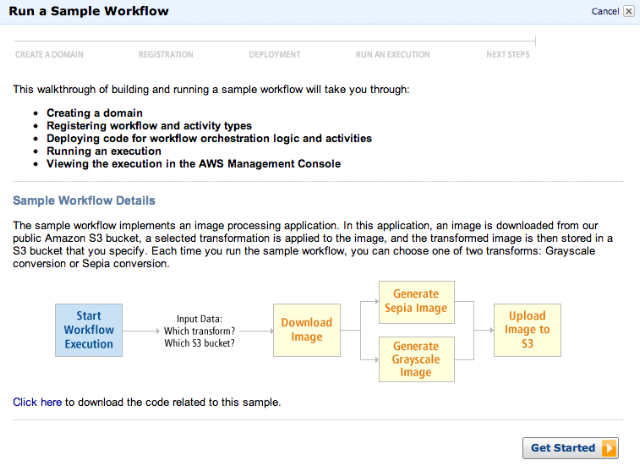
Task: Select the Deployment step
Action: point(275,55)
